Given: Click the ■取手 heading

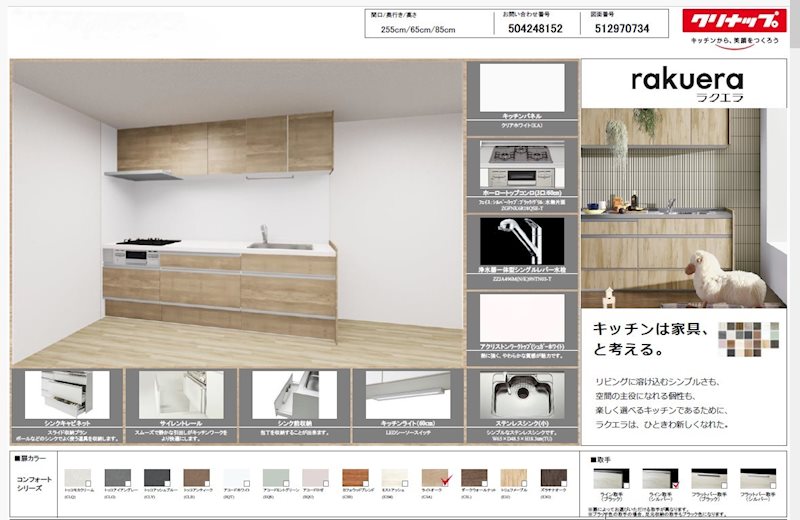Looking at the screenshot, I should click(x=601, y=460).
